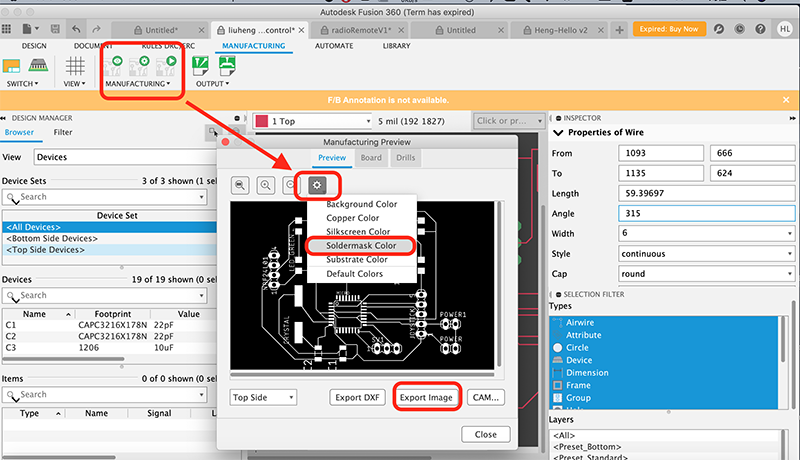This screenshot has width=800, height=460.
Task: Click the Expired: Buy Now button
Action: tap(669, 29)
